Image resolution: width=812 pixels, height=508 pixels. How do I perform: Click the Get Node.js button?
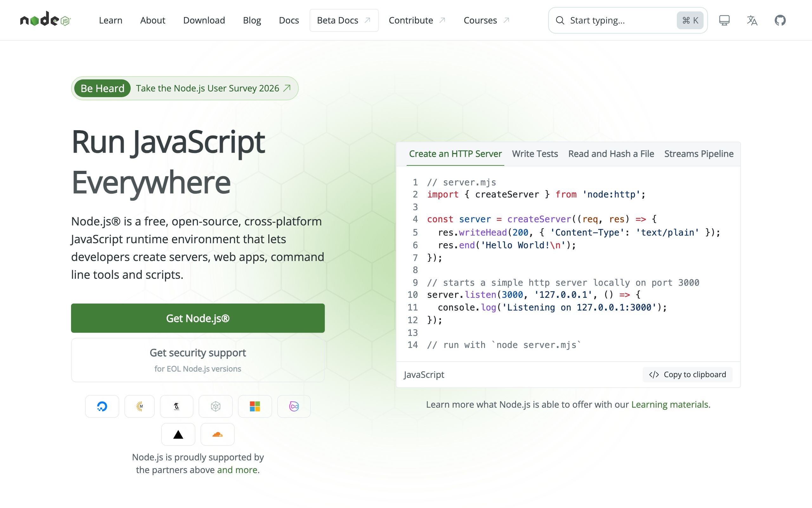[198, 318]
